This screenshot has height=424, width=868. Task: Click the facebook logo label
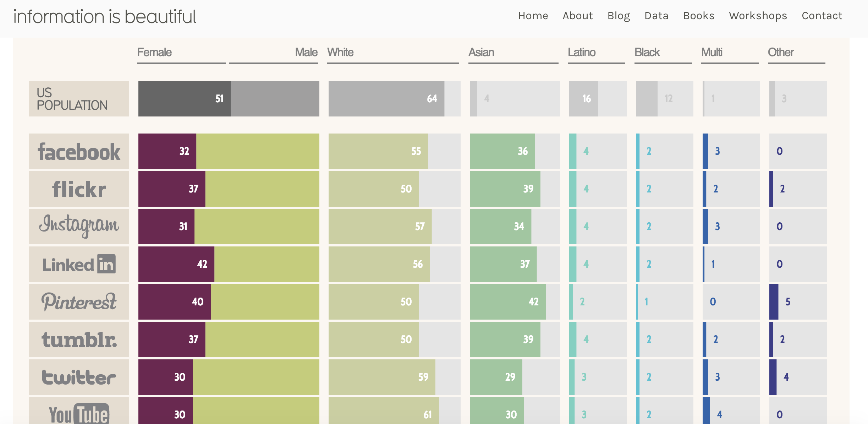click(79, 151)
